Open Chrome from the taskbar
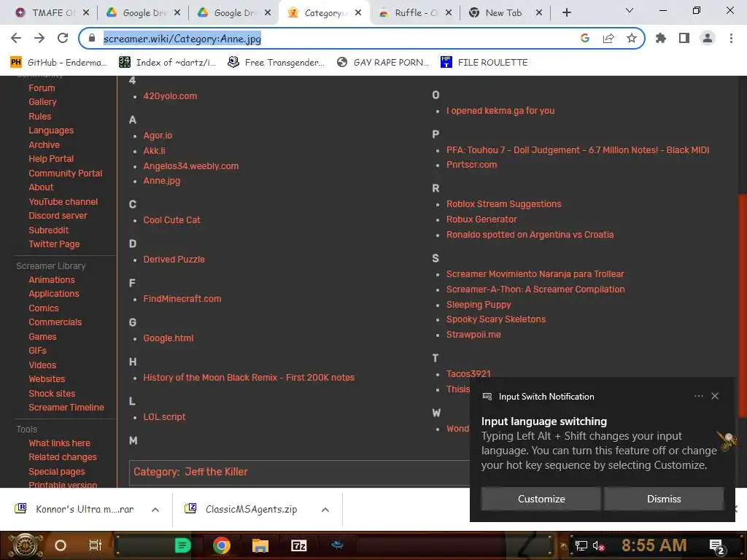 (x=221, y=545)
